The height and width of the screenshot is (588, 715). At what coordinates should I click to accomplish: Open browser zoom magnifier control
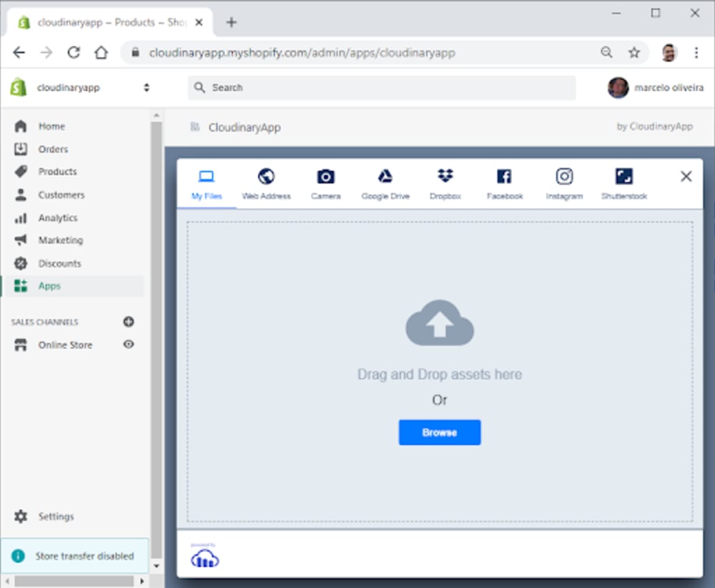pos(606,52)
